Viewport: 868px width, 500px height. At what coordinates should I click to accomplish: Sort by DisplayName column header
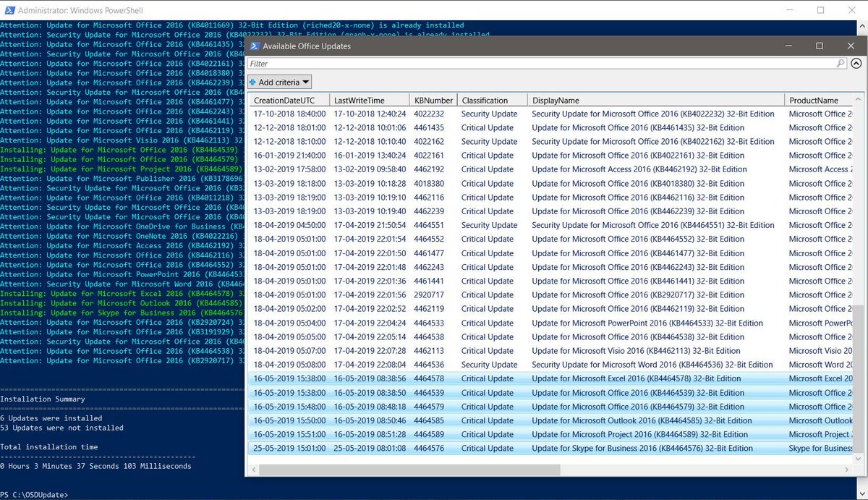tap(655, 101)
